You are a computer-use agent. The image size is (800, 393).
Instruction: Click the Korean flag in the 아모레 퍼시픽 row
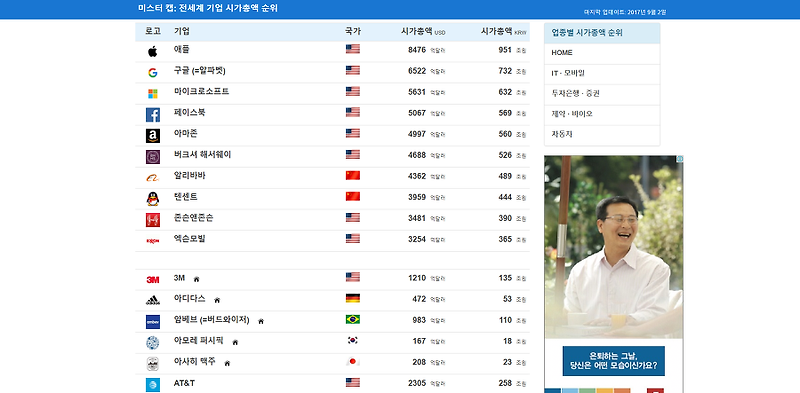(353, 340)
